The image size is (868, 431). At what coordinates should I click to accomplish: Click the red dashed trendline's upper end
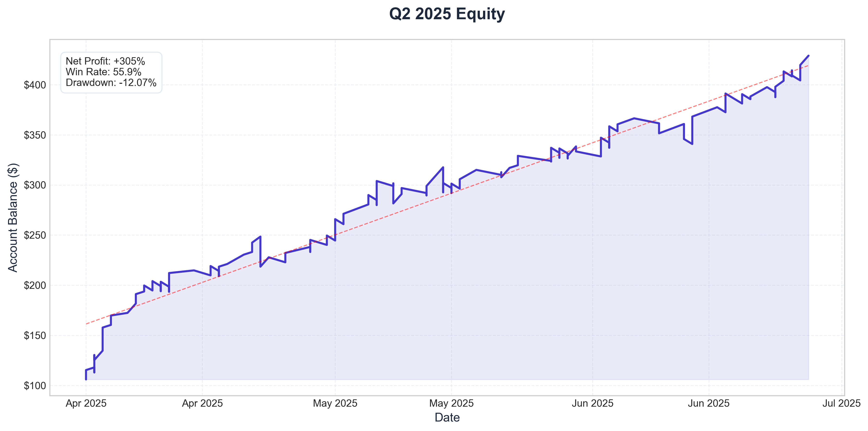click(x=808, y=66)
